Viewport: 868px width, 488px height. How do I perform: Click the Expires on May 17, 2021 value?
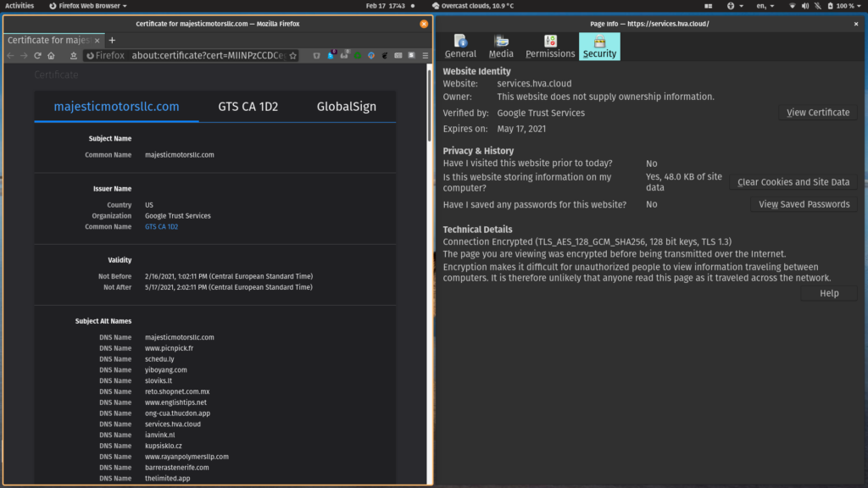[x=521, y=129]
